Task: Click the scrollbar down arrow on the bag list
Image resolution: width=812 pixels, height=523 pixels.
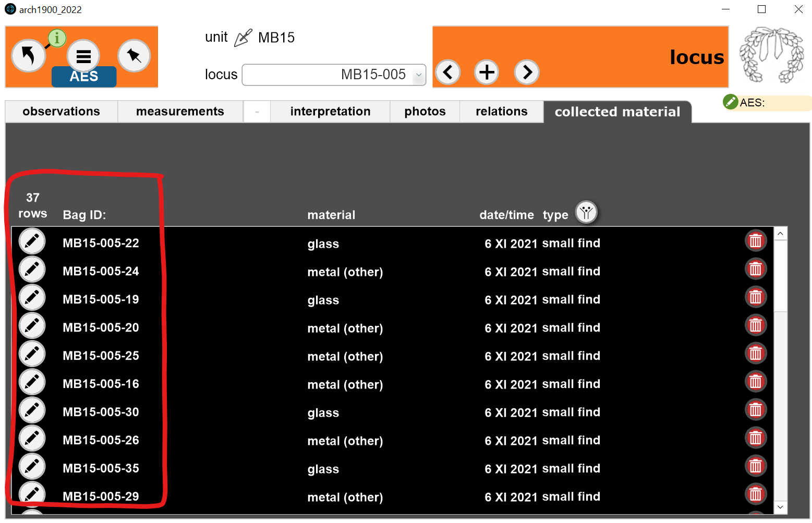Action: tap(780, 507)
